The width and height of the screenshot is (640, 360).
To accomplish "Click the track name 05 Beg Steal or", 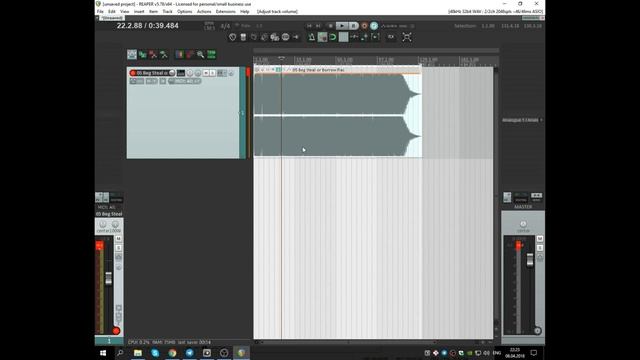I will click(152, 73).
